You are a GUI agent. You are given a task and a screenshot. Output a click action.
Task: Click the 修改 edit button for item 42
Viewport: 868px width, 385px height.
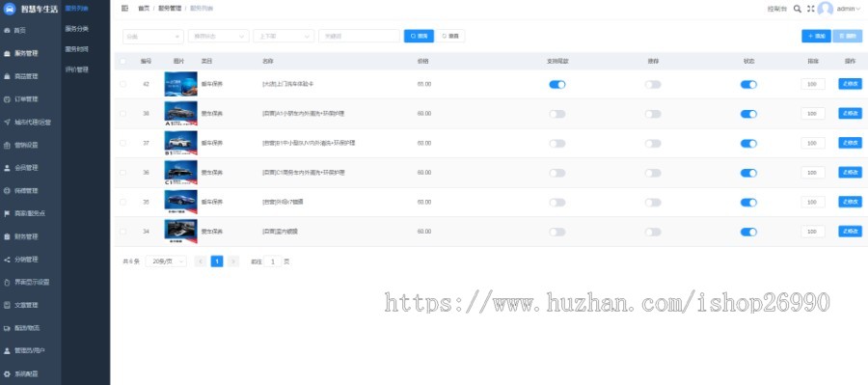pyautogui.click(x=850, y=84)
